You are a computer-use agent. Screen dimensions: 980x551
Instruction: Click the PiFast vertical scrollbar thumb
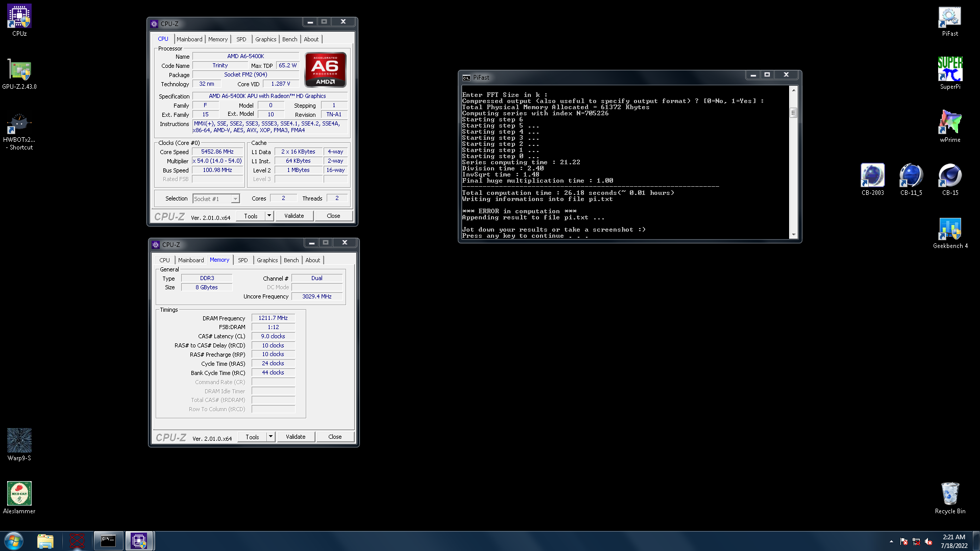pyautogui.click(x=793, y=113)
